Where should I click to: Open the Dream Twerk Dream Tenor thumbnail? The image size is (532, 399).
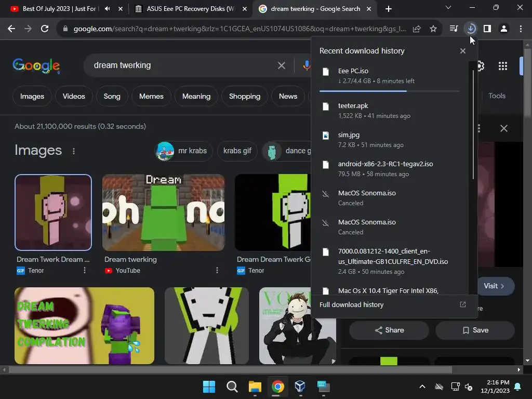(54, 212)
